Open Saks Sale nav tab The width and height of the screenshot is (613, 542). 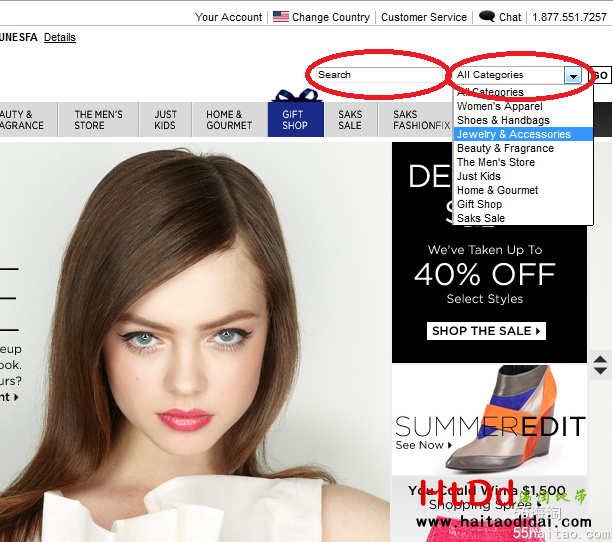tap(351, 120)
